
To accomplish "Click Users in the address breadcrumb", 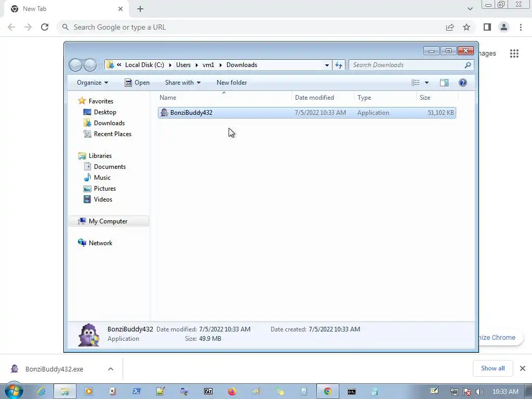I will 183,65.
